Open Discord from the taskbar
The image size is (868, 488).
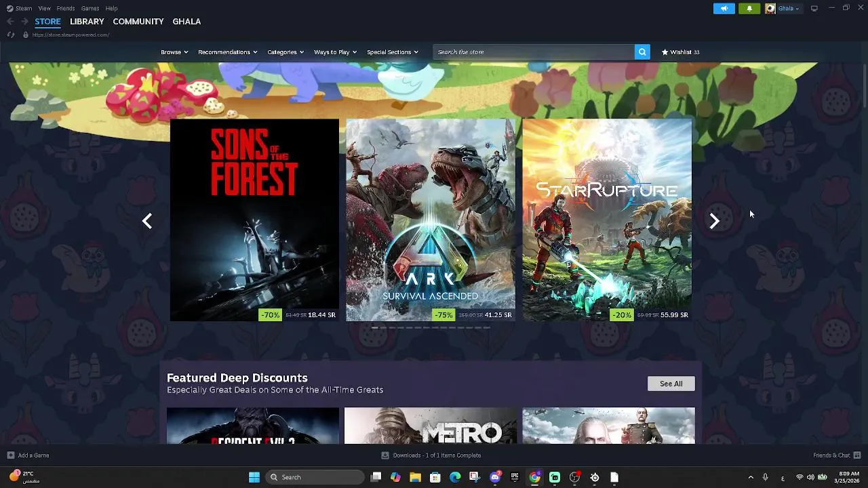tap(495, 477)
